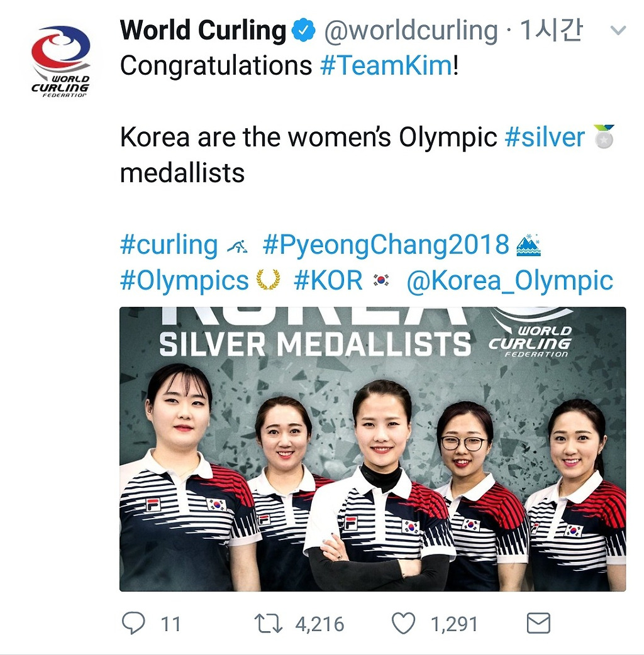Screen dimensions: 644x655
Task: Click the reply speech bubble icon
Action: 133,624
